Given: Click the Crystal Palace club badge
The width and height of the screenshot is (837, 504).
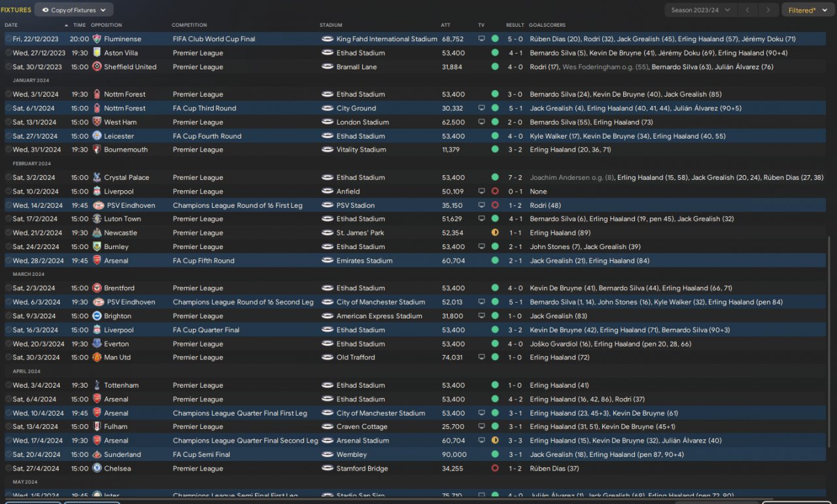Looking at the screenshot, I should [x=97, y=178].
